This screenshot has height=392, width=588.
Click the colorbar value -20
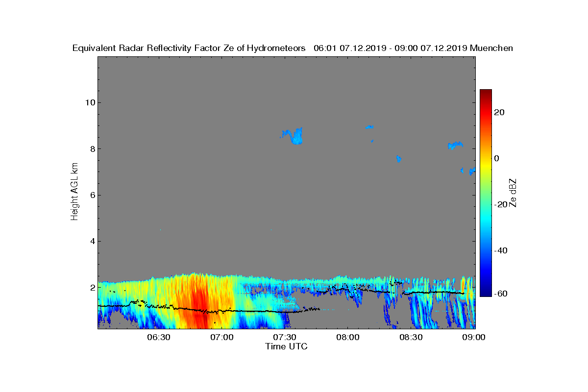[501, 204]
